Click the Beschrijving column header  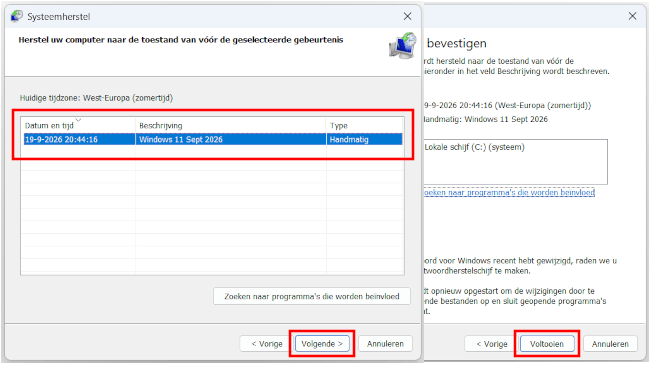coord(230,125)
